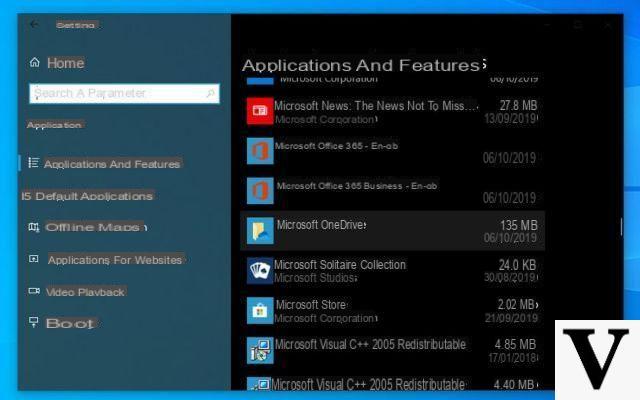Open the Home settings page
The width and height of the screenshot is (640, 400).
click(65, 63)
